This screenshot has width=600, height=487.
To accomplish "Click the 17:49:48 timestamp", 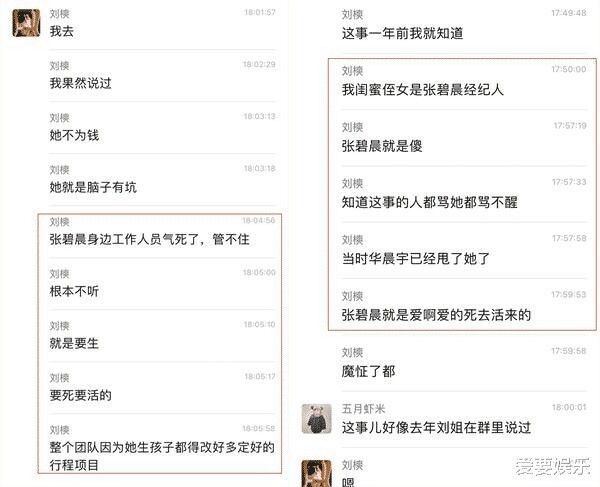I will 569,13.
